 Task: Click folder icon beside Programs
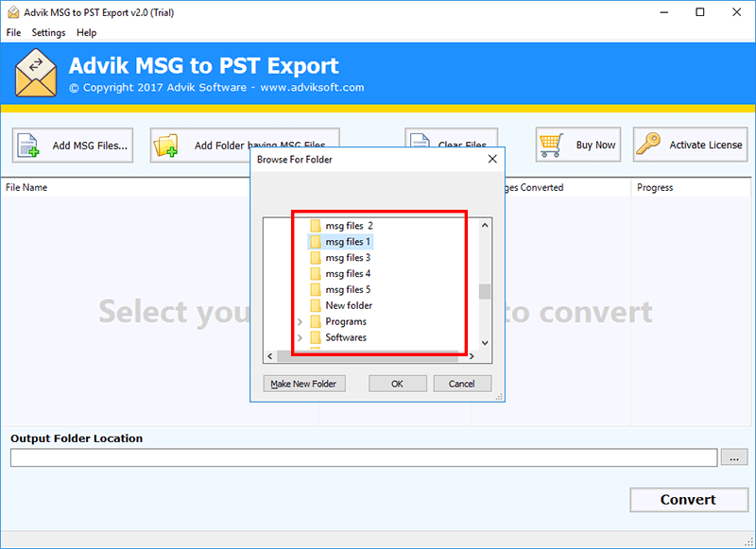316,321
